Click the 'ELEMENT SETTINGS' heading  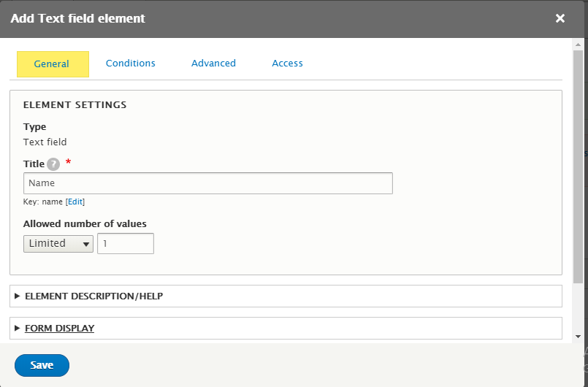tap(75, 105)
